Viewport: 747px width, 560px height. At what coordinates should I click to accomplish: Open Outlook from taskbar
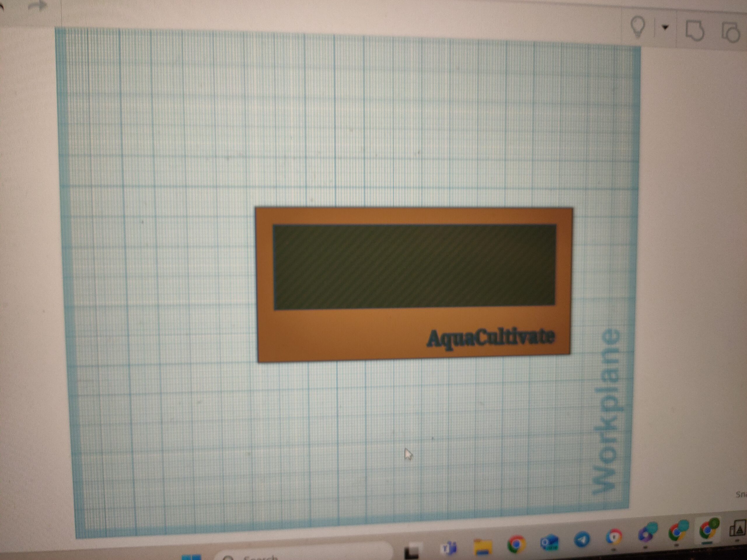pos(549,543)
